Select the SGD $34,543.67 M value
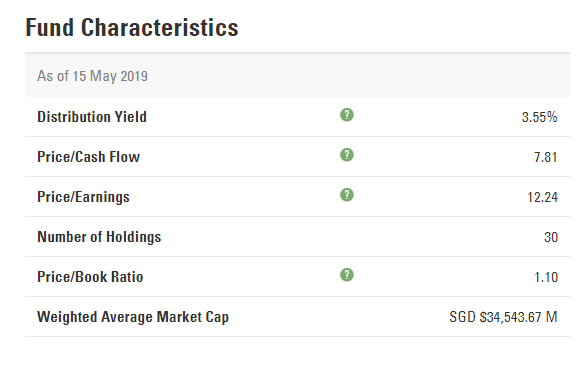Viewport: 581px width, 365px height. tap(503, 317)
